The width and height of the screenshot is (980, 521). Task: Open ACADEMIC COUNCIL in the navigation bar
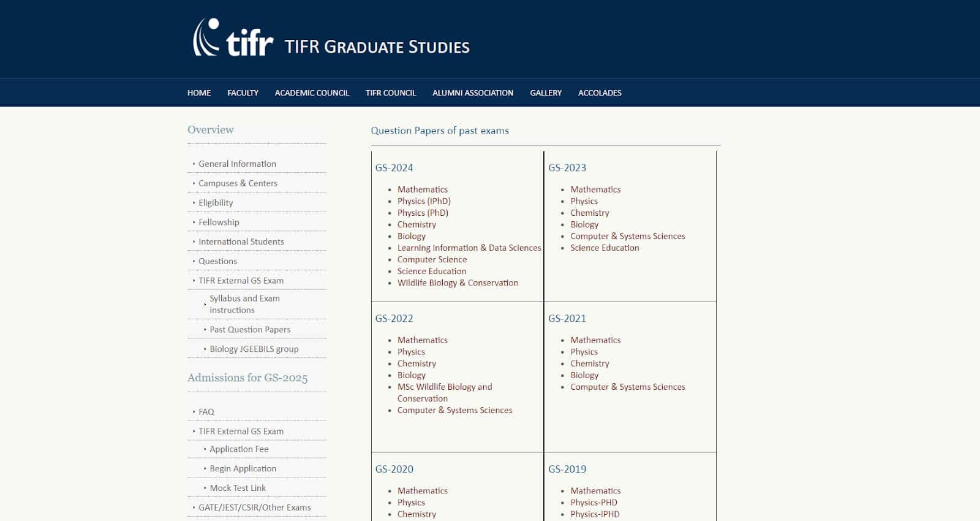point(312,93)
